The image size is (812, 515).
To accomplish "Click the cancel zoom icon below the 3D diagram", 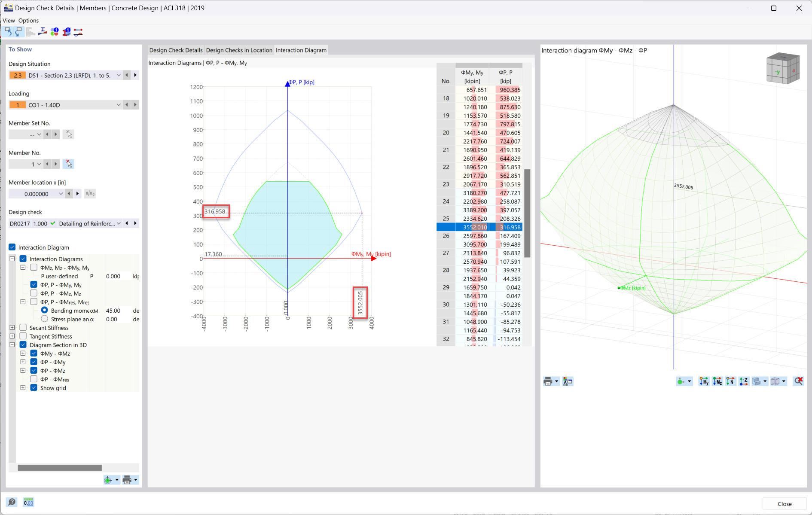I will [x=799, y=381].
